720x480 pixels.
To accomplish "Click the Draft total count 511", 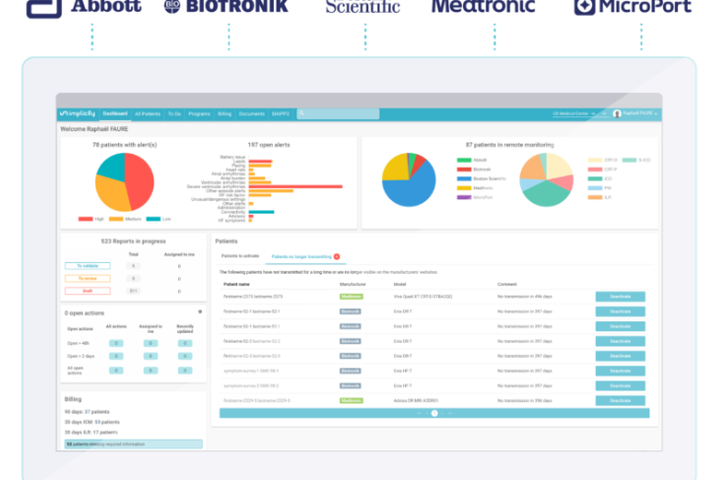I will tap(133, 291).
